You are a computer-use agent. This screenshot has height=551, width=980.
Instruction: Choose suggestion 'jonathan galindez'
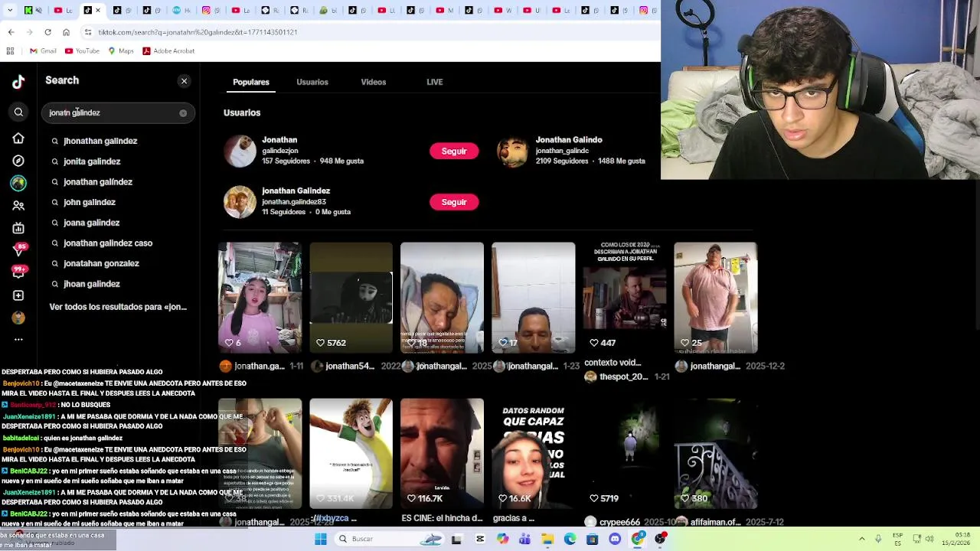(98, 182)
